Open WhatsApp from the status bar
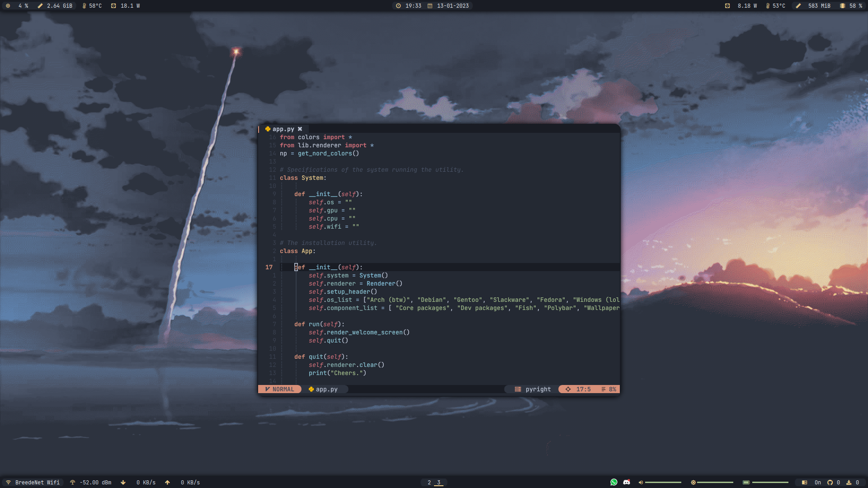Viewport: 868px width, 488px height. pos(613,482)
